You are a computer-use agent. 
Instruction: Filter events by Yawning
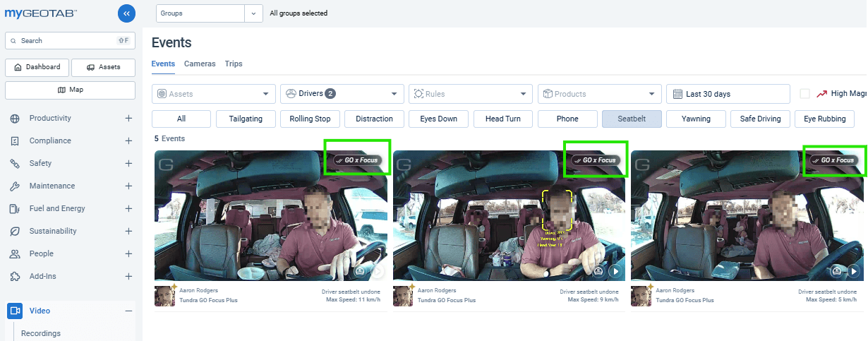pyautogui.click(x=696, y=119)
